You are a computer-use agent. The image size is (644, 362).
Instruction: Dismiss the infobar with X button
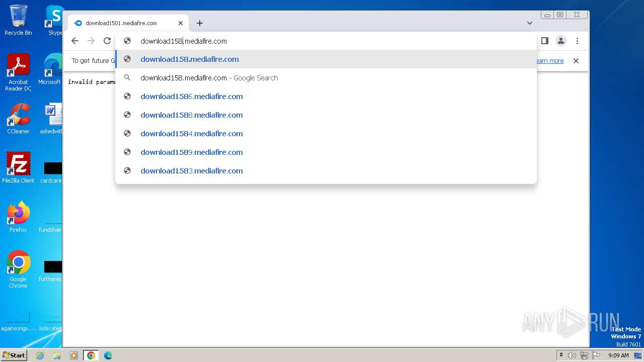coord(576,61)
